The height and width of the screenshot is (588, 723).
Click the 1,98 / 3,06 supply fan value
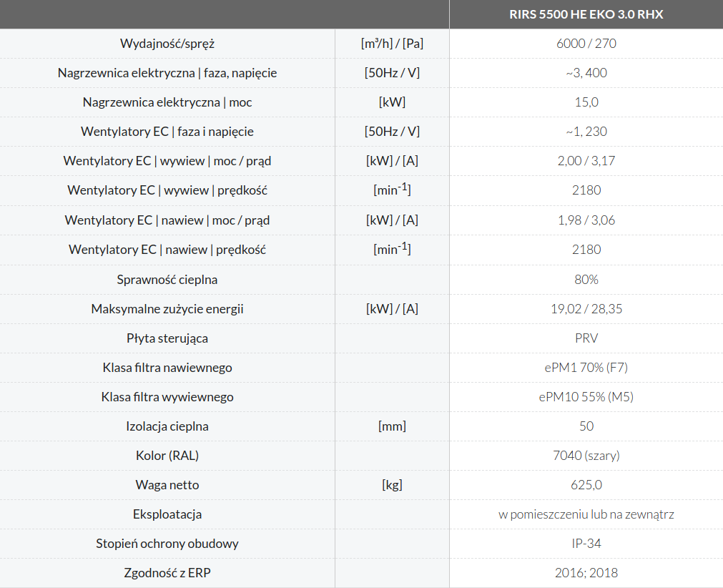pyautogui.click(x=586, y=220)
